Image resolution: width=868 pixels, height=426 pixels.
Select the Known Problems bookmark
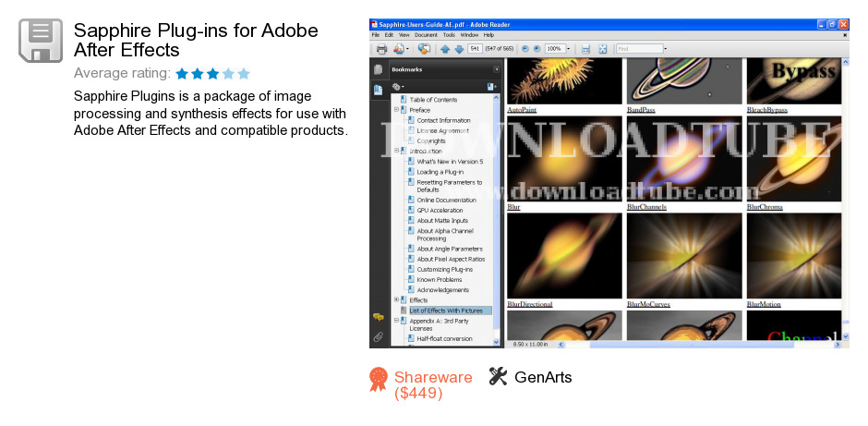(x=439, y=279)
